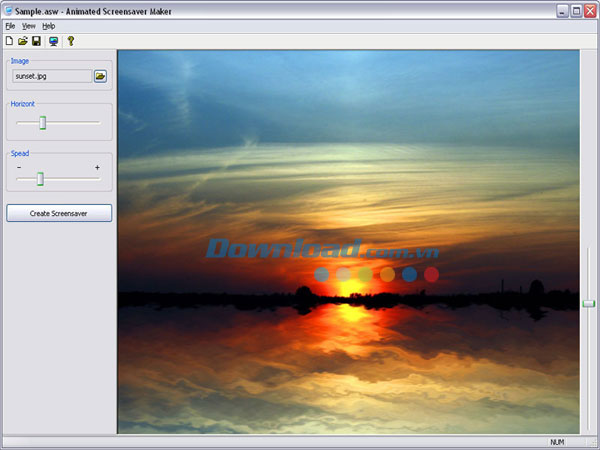
Task: Click the Image group label
Action: [x=20, y=61]
